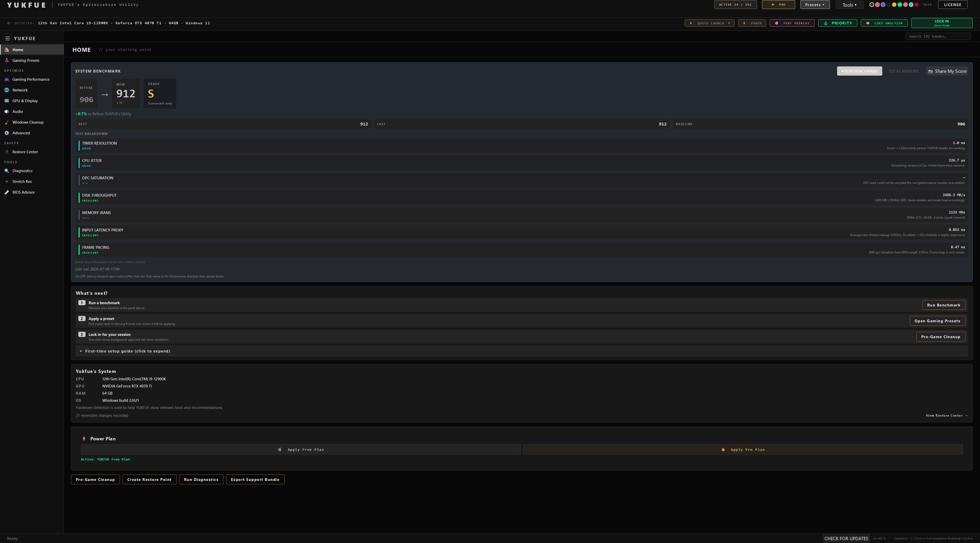Click the LICENSE button
This screenshot has height=543, width=980.
[952, 5]
